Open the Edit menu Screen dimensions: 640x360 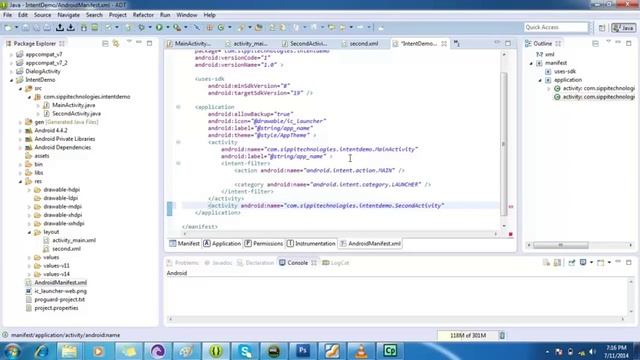[23, 15]
